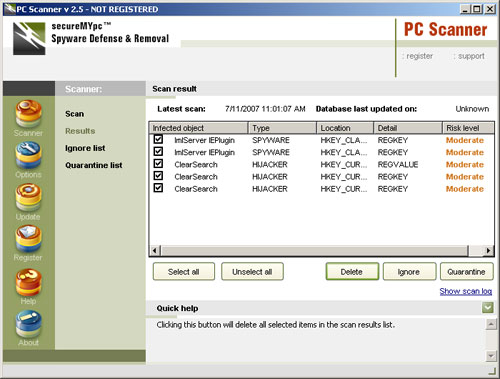Click the Update sidebar icon

pos(28,198)
